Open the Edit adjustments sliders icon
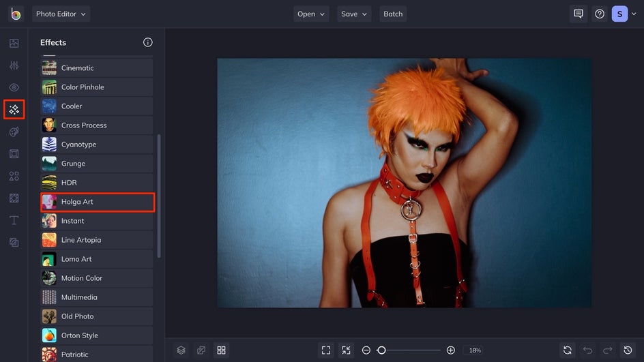 (x=14, y=65)
